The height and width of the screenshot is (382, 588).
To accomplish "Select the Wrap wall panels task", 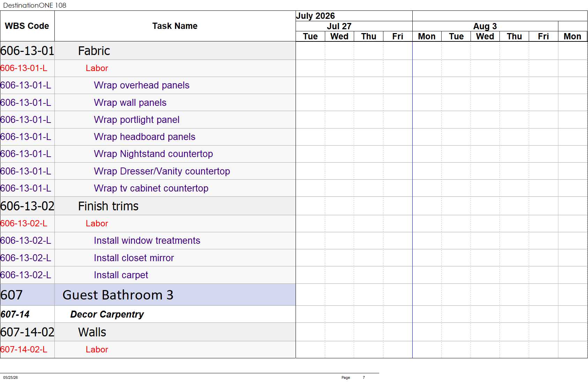I will (130, 103).
